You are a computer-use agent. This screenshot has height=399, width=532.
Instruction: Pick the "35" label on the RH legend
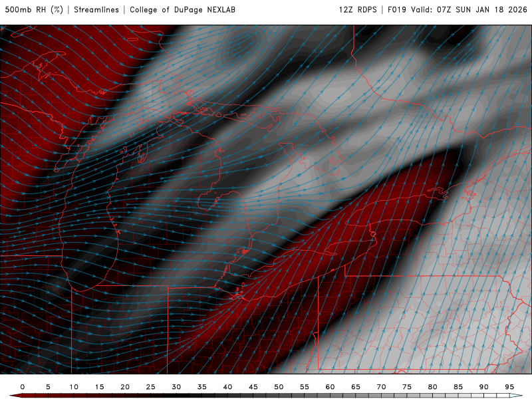[x=202, y=387]
